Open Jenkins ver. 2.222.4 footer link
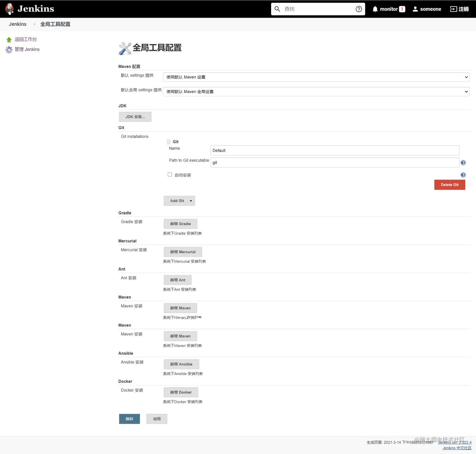 point(455,442)
